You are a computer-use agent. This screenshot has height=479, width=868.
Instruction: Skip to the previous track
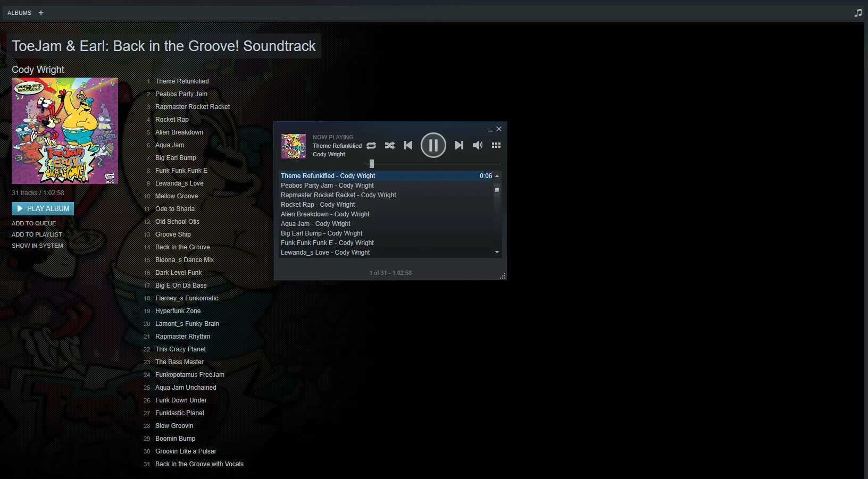click(x=408, y=145)
